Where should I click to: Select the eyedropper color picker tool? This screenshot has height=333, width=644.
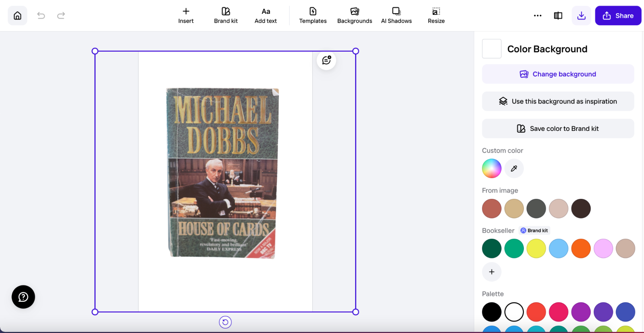pos(514,168)
